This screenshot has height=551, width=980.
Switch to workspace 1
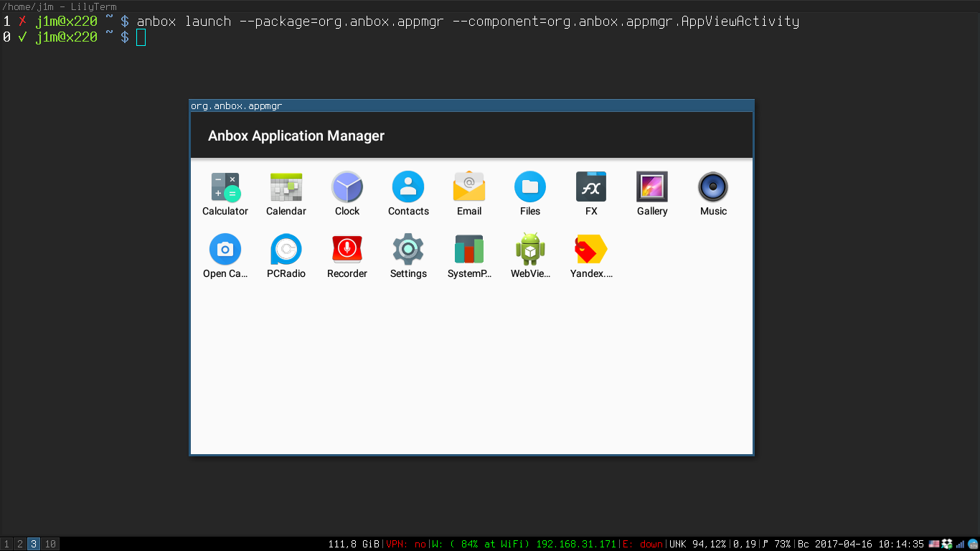click(x=6, y=545)
